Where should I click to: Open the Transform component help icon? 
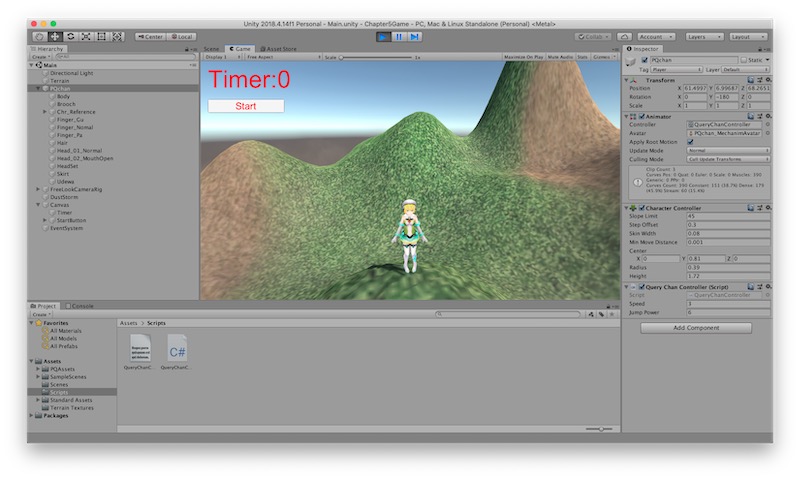tap(751, 80)
